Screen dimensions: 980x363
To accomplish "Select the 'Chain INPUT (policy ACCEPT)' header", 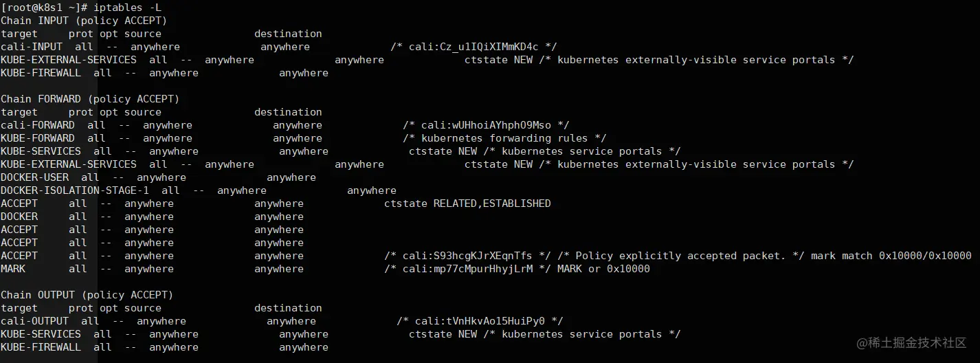I will click(x=84, y=21).
